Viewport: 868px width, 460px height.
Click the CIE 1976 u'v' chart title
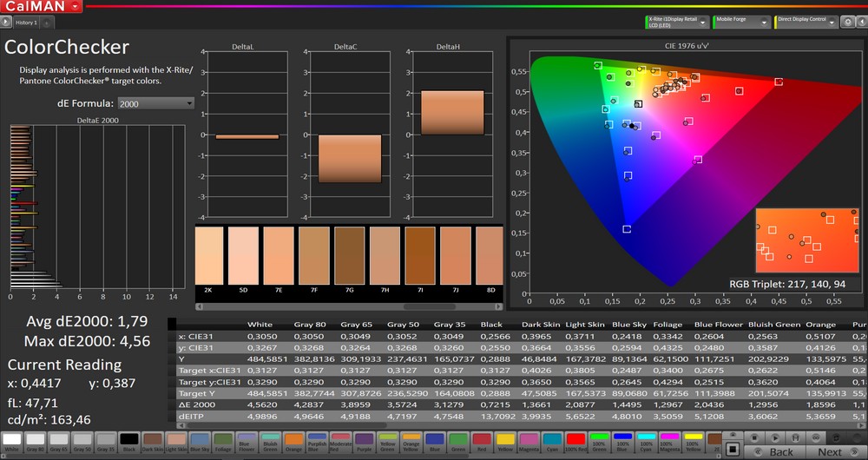click(x=687, y=46)
